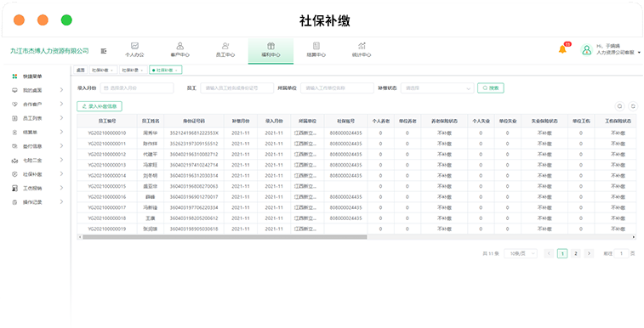Viewport: 644px width, 328px height.
Task: Open the user account dropdown arrow
Action: click(x=639, y=53)
